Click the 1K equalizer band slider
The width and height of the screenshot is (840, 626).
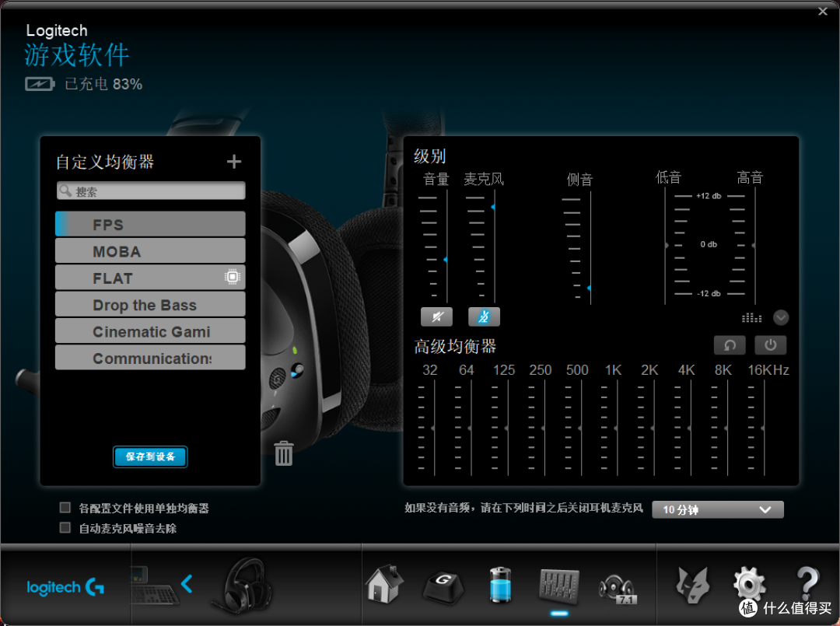pos(617,428)
